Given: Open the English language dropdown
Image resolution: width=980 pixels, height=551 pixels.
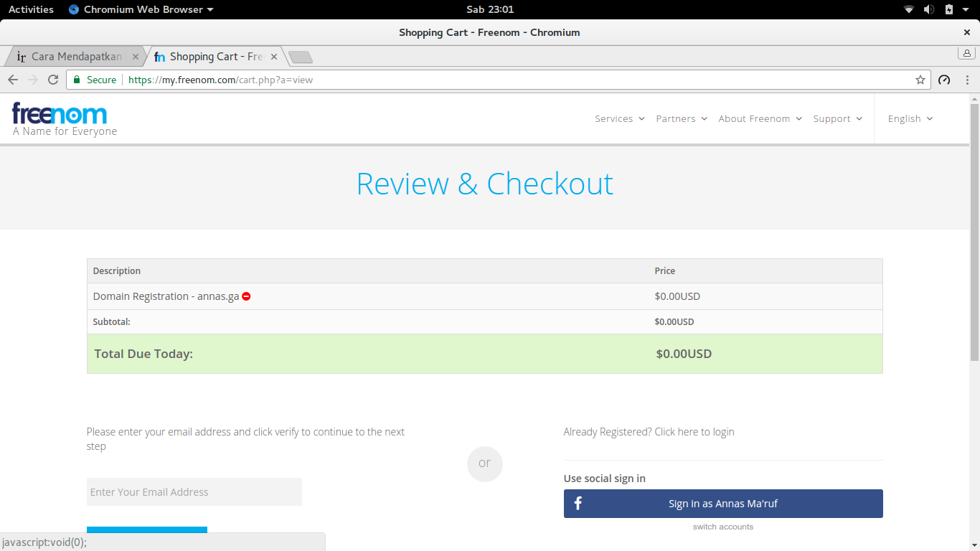Looking at the screenshot, I should tap(910, 118).
